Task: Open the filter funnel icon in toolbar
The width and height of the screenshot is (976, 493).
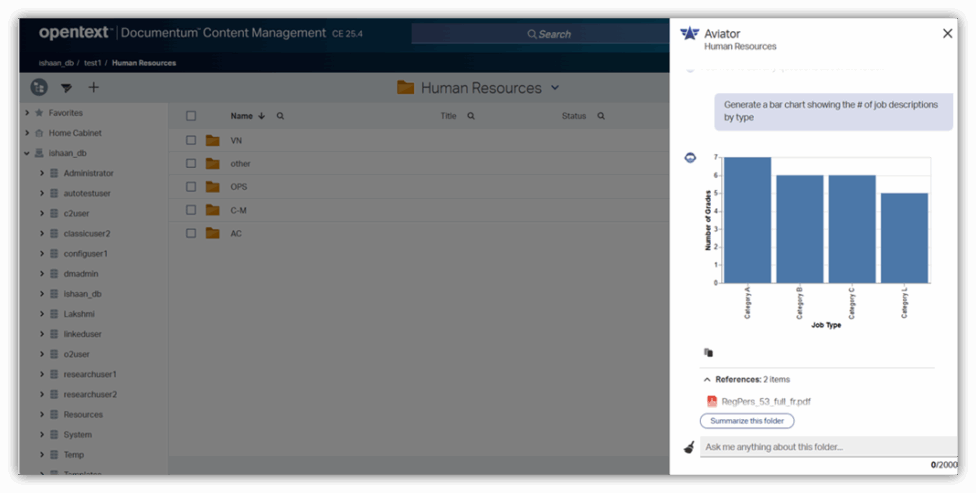Action: click(66, 88)
